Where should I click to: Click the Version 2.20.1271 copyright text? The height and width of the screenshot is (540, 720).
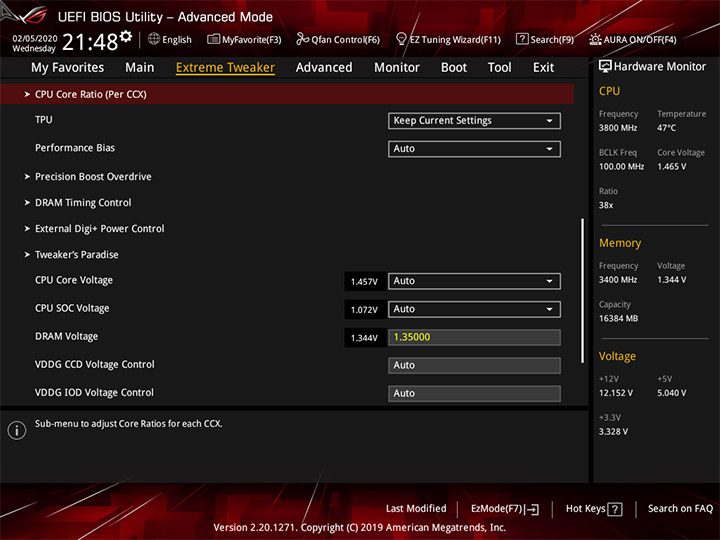point(360,528)
